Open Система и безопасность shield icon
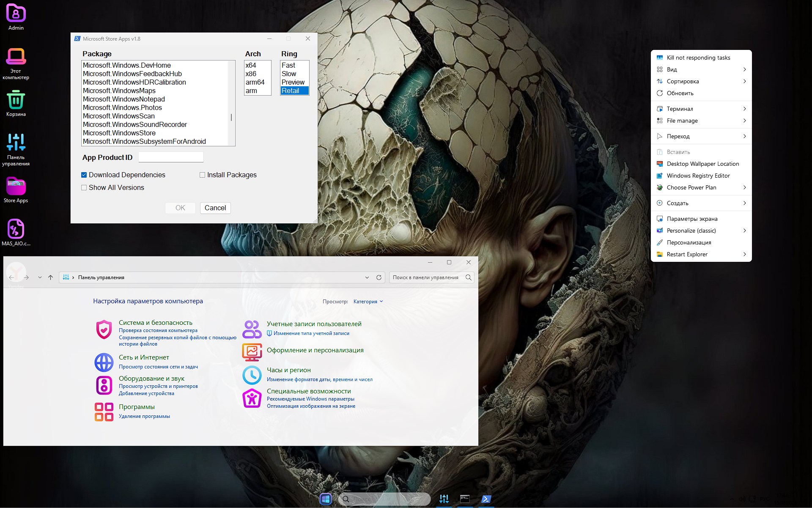This screenshot has height=508, width=812. coord(104,330)
